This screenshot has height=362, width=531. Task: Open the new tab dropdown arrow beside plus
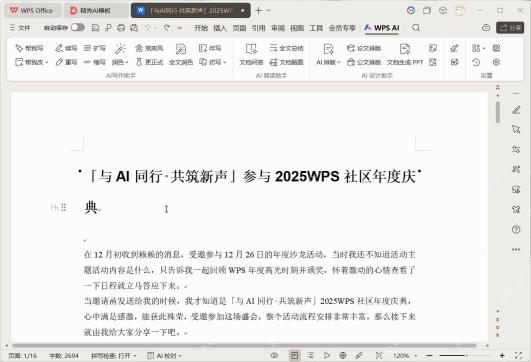coord(269,10)
